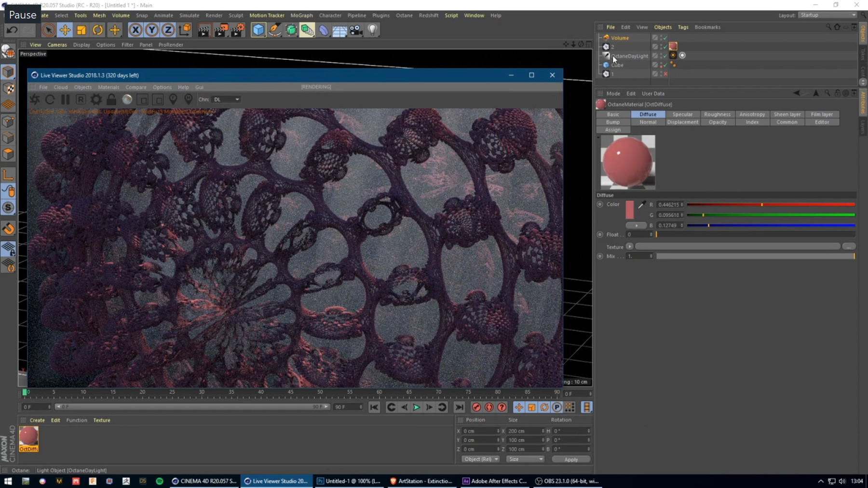Open the Object (Rel) coordinates dropdown

[480, 459]
